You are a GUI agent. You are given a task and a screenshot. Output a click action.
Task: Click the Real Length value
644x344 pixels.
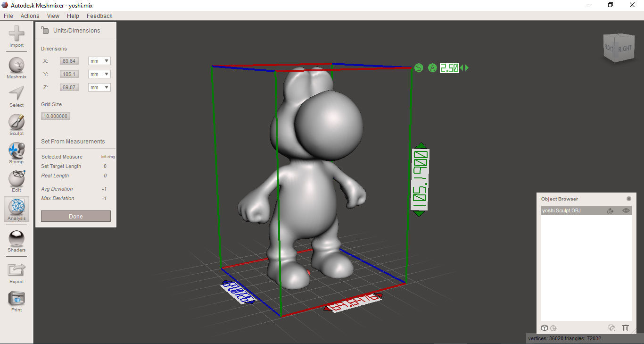[x=105, y=176]
